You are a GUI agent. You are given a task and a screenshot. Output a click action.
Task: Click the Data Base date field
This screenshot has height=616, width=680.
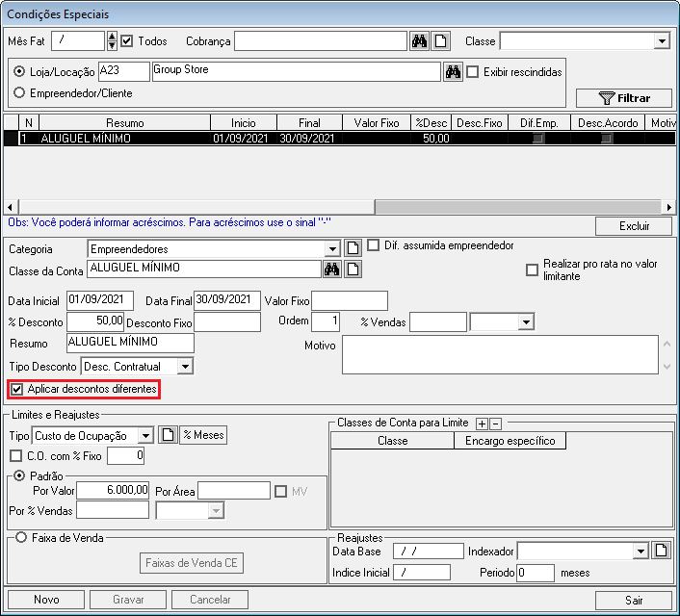pos(429,552)
